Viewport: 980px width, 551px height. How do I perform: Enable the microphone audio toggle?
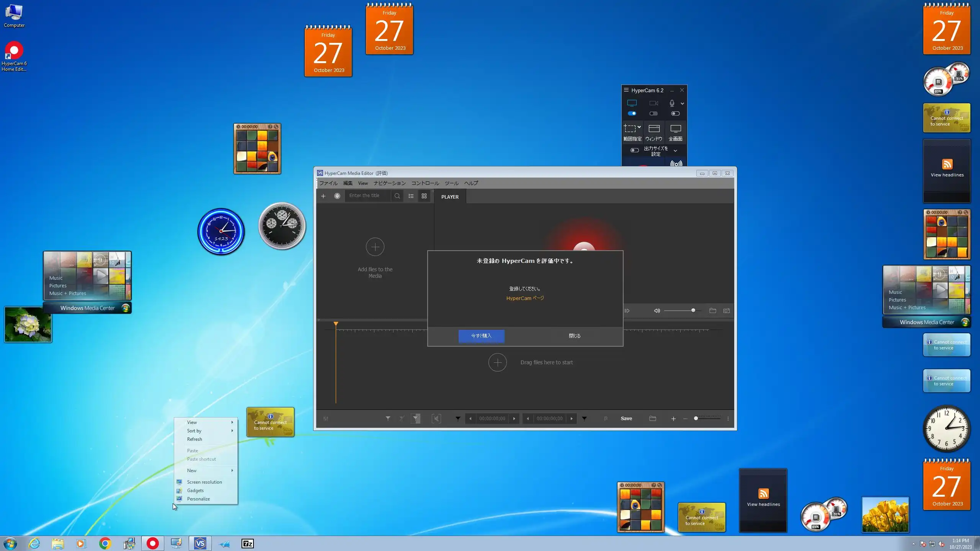(675, 114)
